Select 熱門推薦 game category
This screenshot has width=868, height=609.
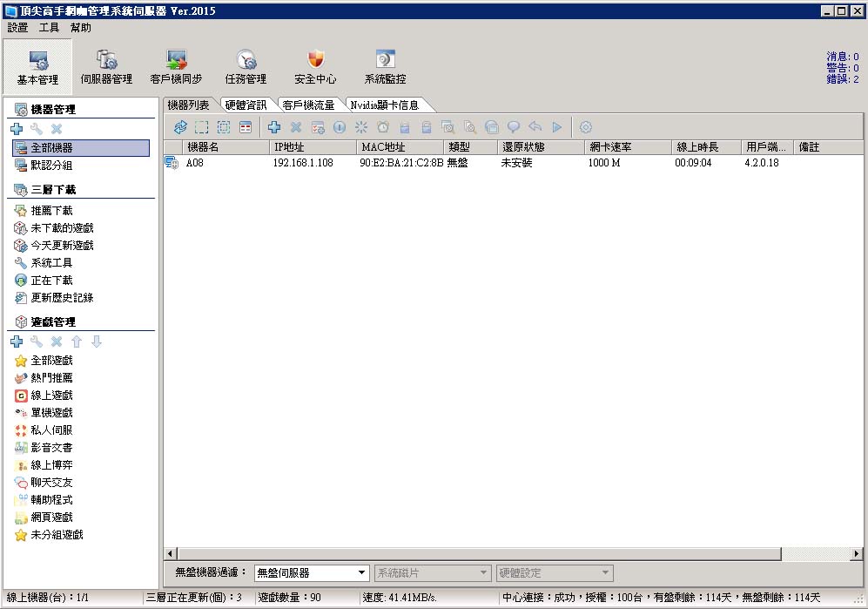click(51, 378)
